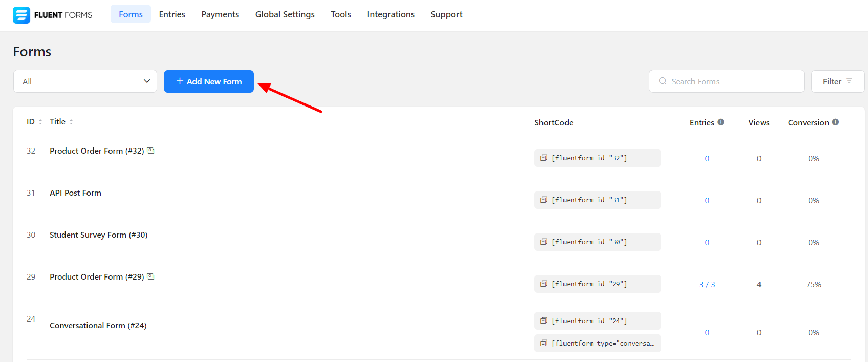Copy the conversational shortcode via its icon

click(544, 343)
